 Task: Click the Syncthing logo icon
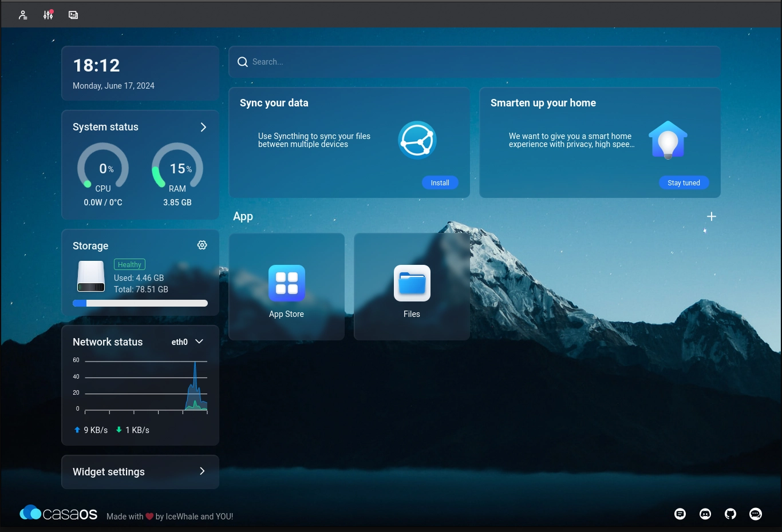(417, 140)
